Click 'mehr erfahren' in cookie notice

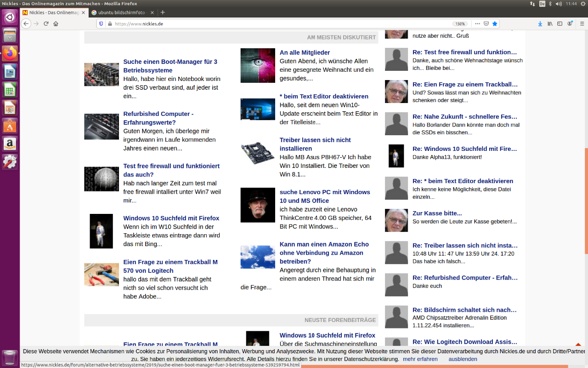[x=420, y=359]
